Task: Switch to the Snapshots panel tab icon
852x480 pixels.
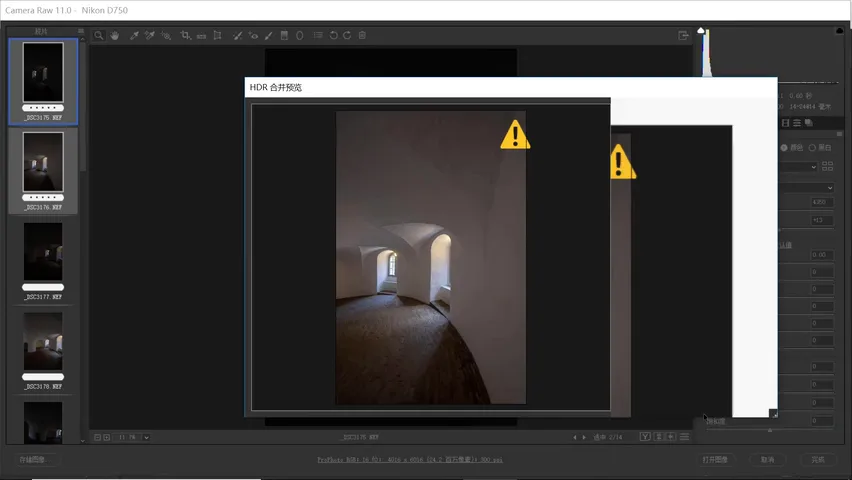Action: tap(809, 123)
